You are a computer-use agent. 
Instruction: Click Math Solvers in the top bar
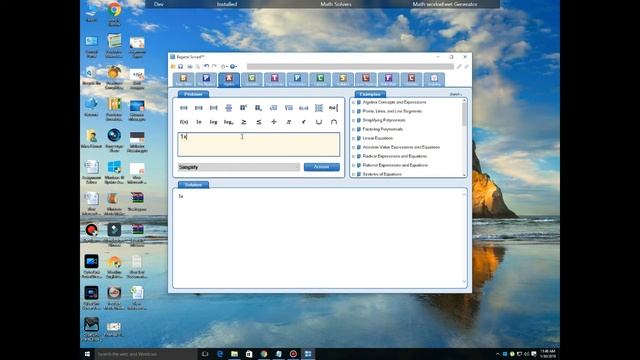click(336, 4)
